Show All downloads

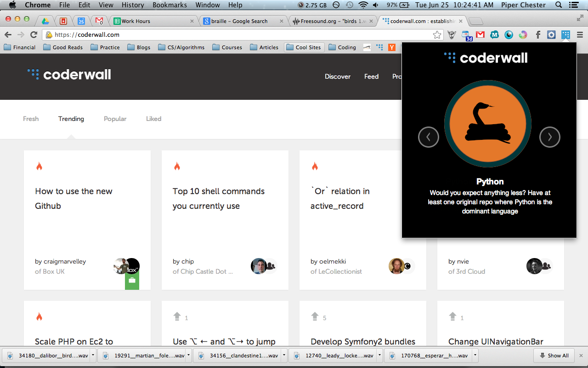pos(554,356)
